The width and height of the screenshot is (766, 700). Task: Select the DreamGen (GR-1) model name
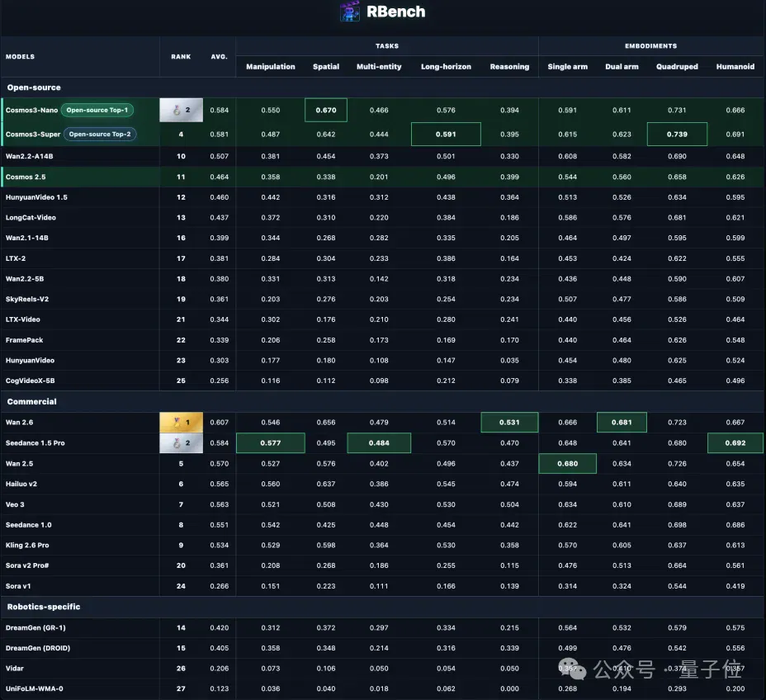click(x=35, y=627)
